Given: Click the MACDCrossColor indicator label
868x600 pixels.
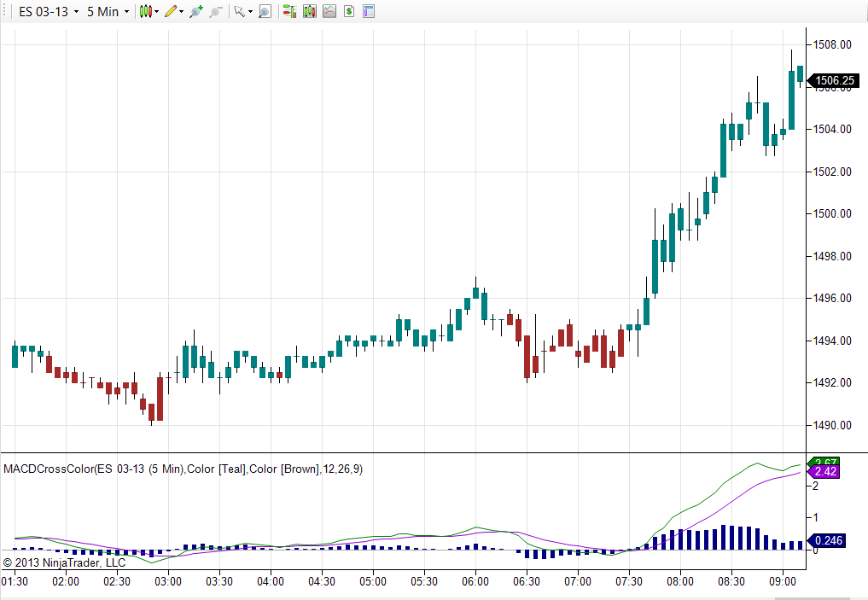Looking at the screenshot, I should (x=184, y=469).
